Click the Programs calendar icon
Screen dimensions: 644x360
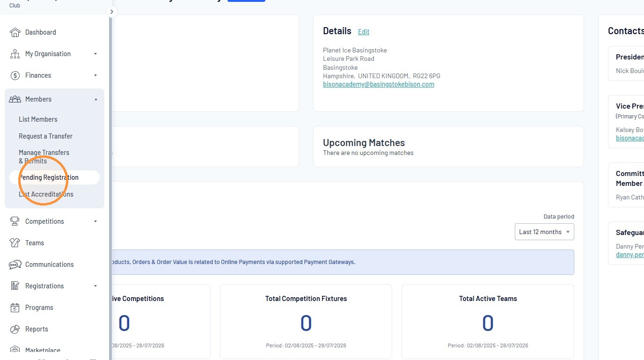click(x=15, y=308)
